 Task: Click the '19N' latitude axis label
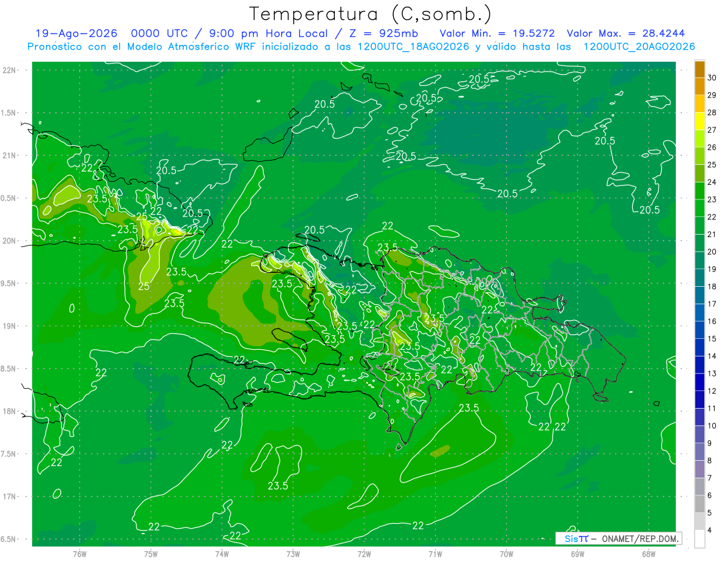click(10, 326)
